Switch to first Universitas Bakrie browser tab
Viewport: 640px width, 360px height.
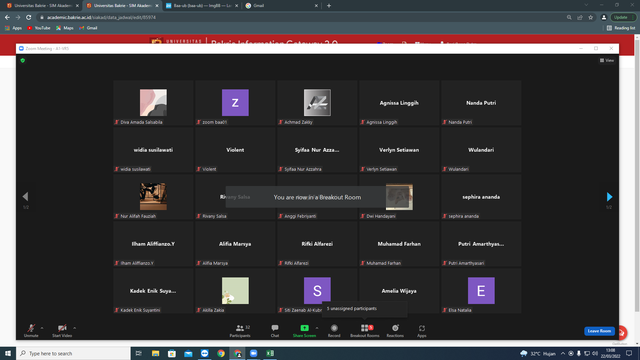pyautogui.click(x=42, y=6)
